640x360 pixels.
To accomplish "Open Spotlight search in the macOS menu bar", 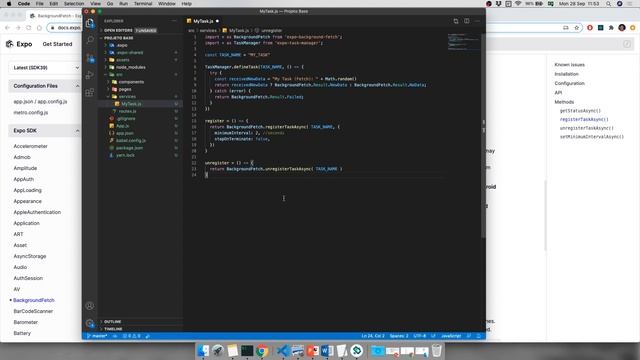I will point(608,4).
